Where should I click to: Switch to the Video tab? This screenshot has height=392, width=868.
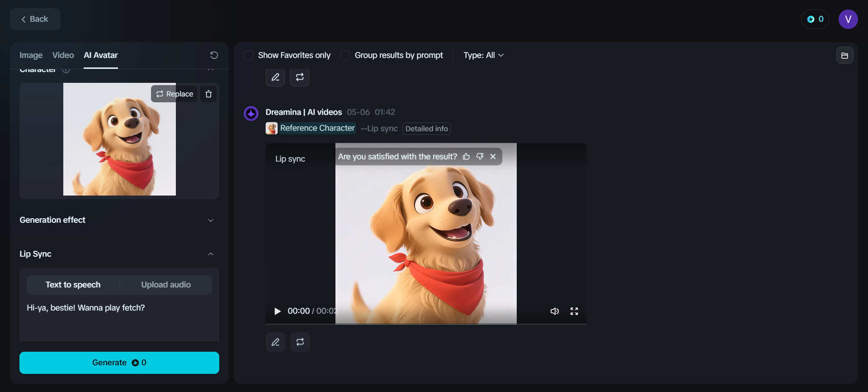(x=63, y=55)
